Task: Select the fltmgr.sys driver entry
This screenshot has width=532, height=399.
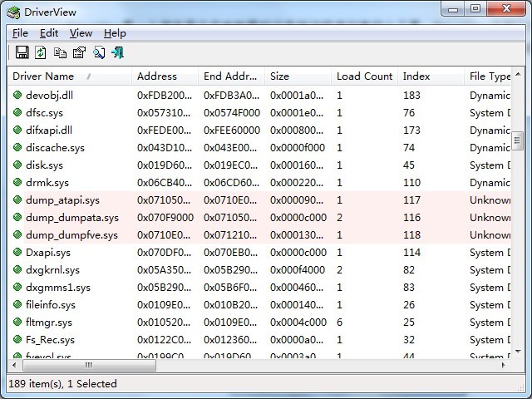Action: (49, 323)
